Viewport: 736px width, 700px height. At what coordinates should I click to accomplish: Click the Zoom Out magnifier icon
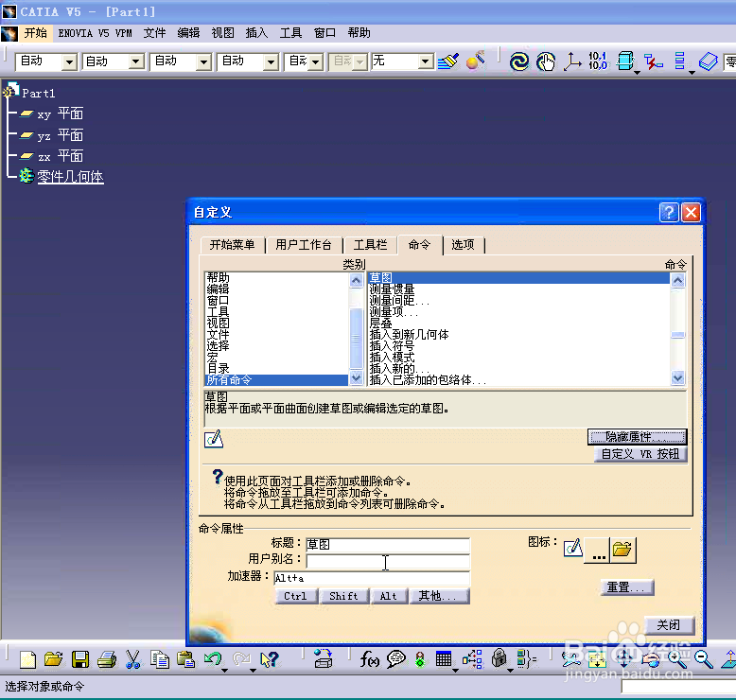703,659
